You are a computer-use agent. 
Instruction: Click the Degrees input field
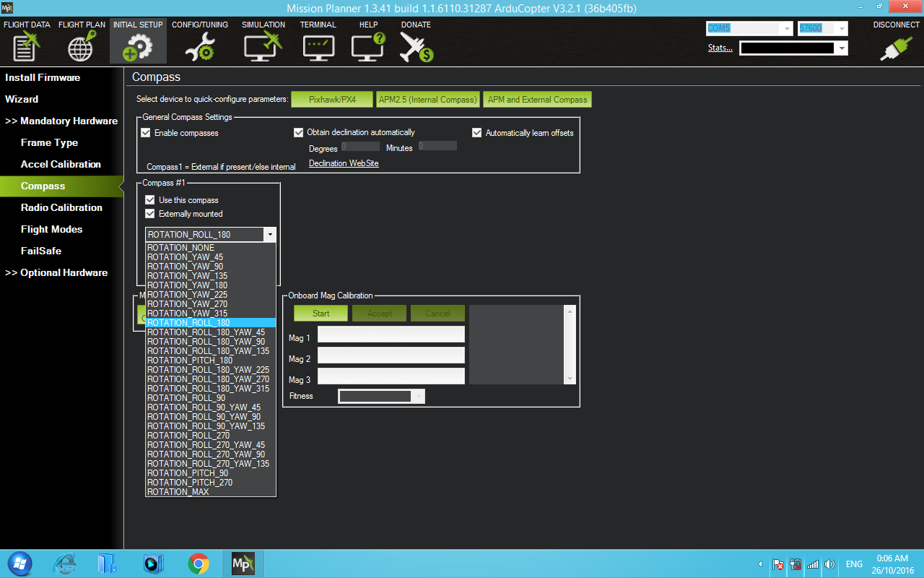pos(360,146)
